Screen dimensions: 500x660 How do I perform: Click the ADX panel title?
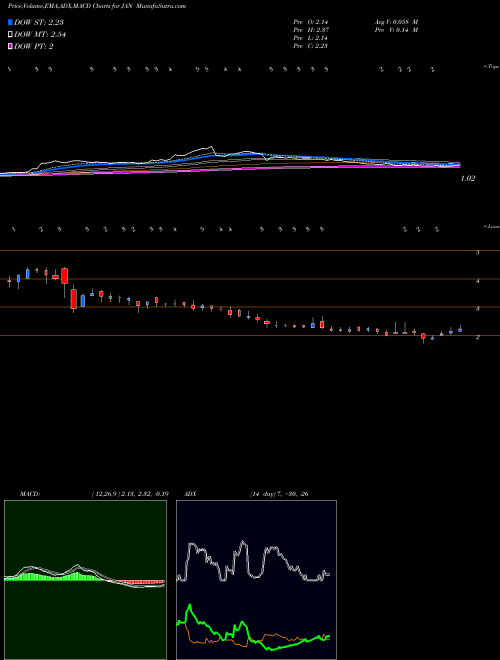[x=190, y=494]
